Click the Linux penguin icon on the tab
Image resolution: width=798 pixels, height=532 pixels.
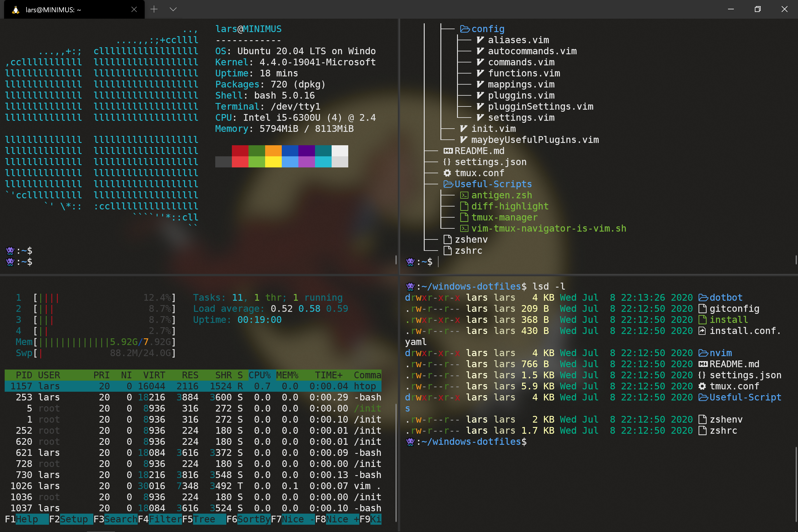click(x=15, y=10)
